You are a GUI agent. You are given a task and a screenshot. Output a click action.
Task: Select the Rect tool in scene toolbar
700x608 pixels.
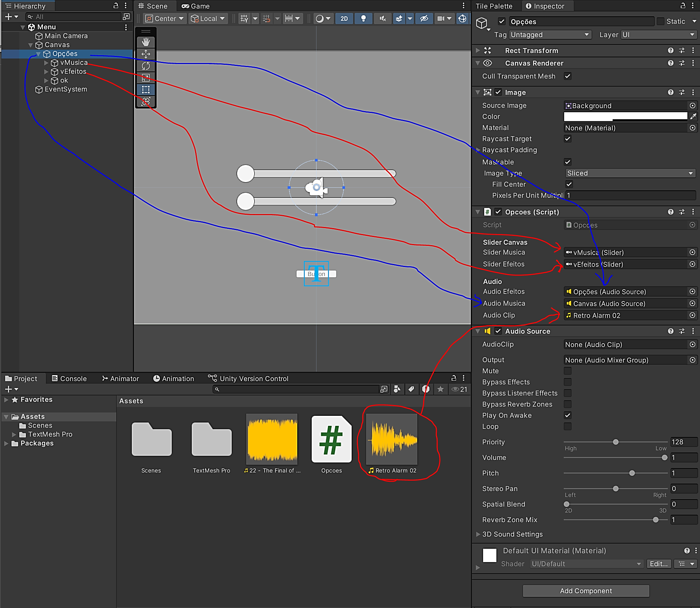(x=146, y=90)
